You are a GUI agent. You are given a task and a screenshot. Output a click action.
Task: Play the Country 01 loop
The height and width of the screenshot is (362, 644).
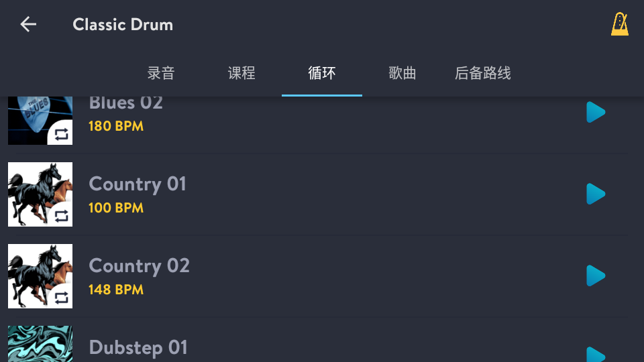595,194
